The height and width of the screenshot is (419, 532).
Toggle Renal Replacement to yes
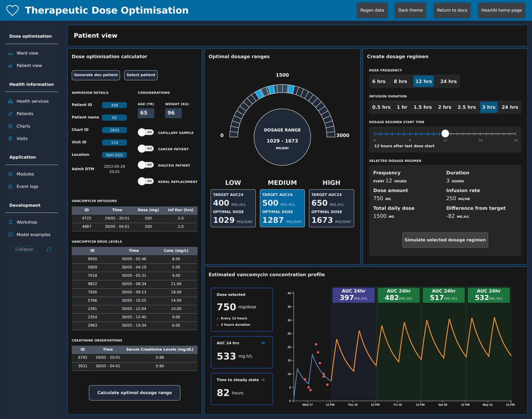[146, 181]
